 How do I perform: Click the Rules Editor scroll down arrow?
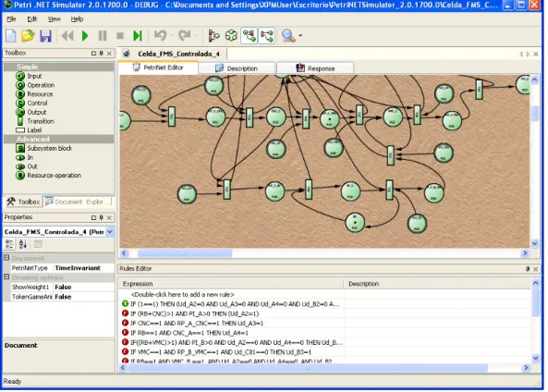536,358
